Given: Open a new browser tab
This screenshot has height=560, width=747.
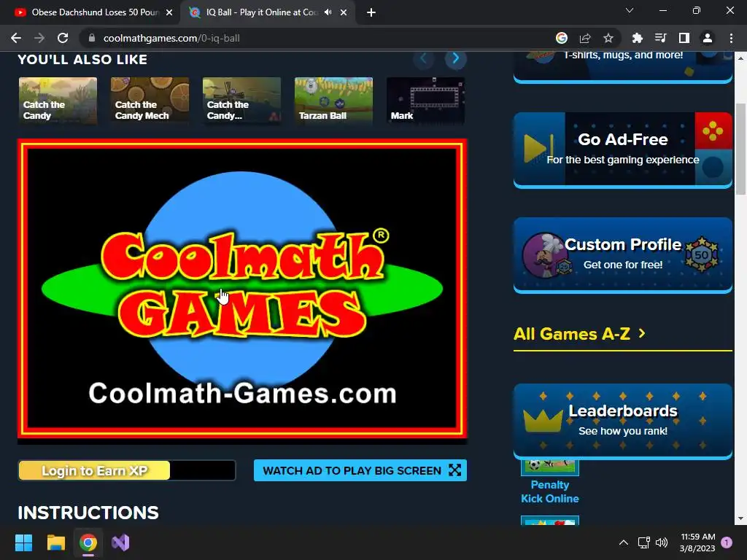Looking at the screenshot, I should point(371,12).
